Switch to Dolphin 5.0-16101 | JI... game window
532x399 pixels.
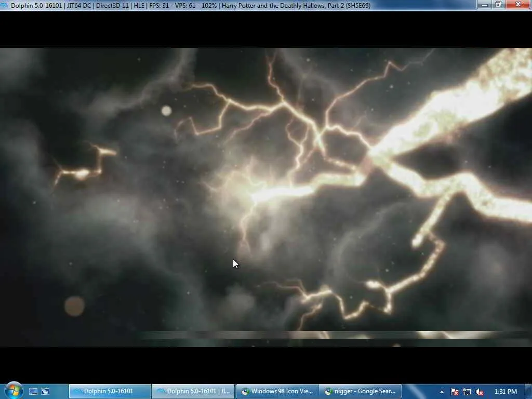pos(193,391)
